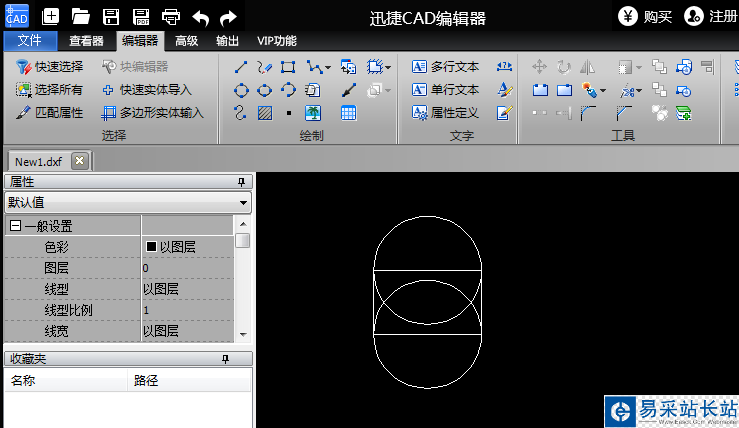Click the Redo arrow
Image resolution: width=739 pixels, height=428 pixels.
(229, 18)
